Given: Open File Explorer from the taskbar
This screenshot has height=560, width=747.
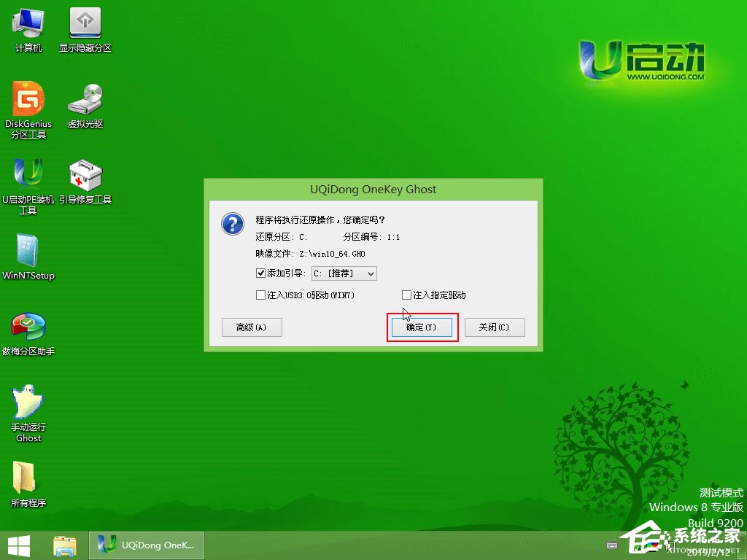Looking at the screenshot, I should coord(64,545).
